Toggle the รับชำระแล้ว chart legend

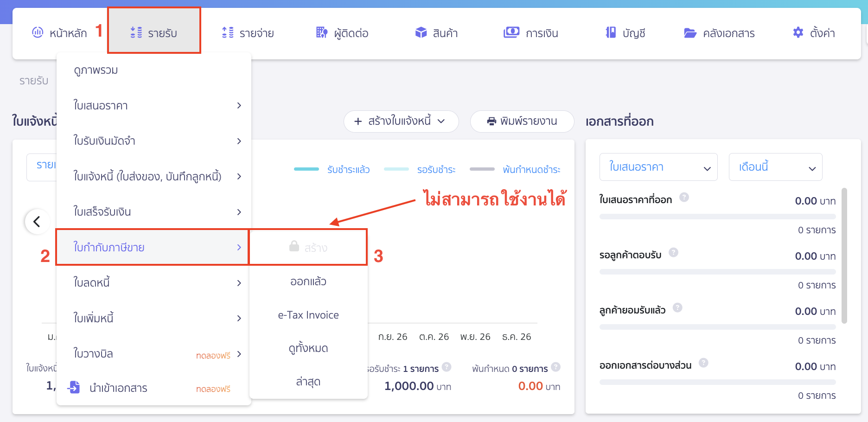(348, 169)
